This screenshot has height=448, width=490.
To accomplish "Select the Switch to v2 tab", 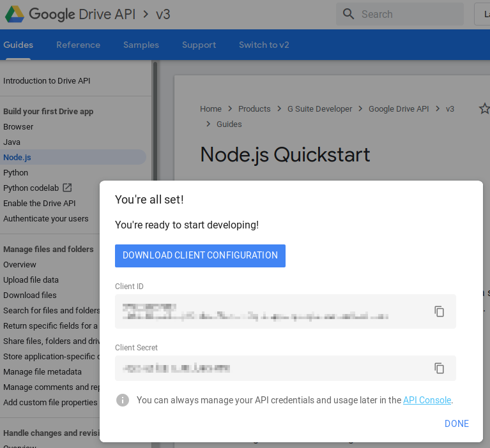I will pos(264,45).
